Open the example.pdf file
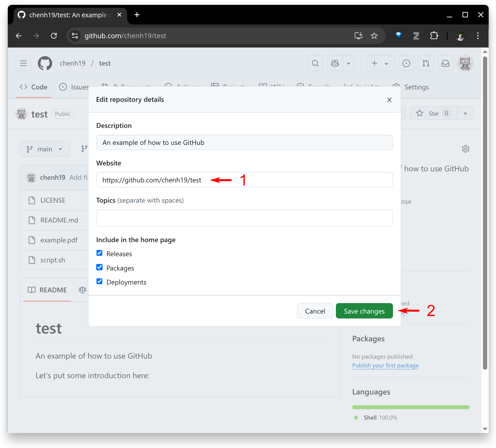Viewport: 496px width, 448px height. coord(59,240)
